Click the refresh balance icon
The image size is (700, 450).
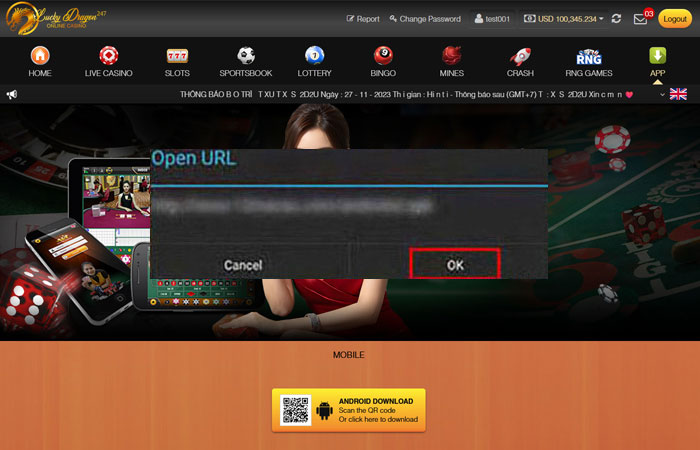[x=616, y=19]
